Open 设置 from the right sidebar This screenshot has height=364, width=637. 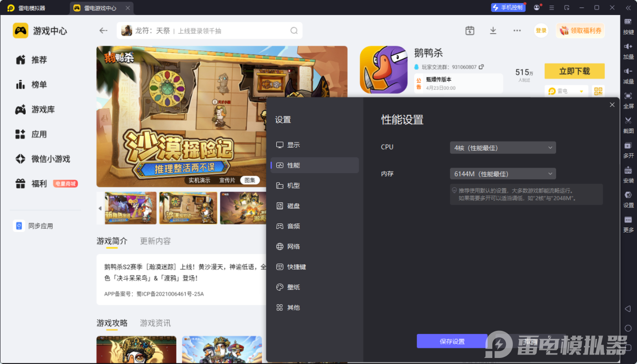pyautogui.click(x=628, y=199)
